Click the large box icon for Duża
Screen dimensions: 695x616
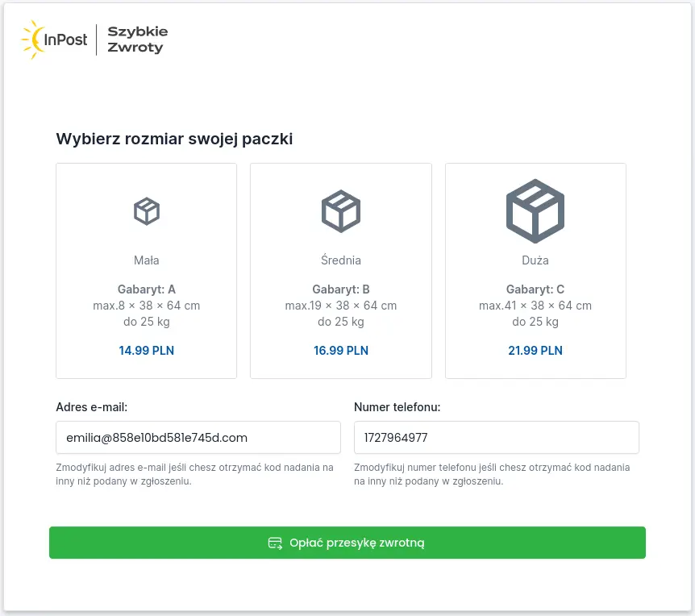click(x=535, y=211)
